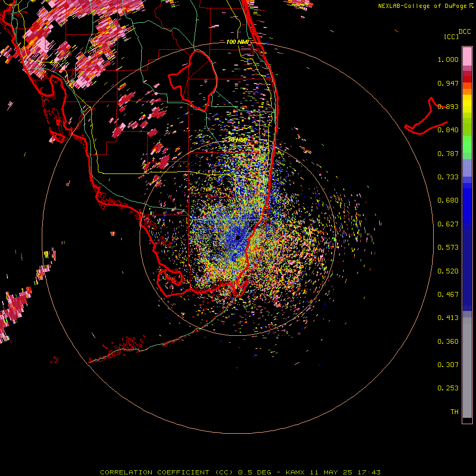Screen dimensions: 476x476
Task: Click the 0.680 scale value
Action: 448,200
